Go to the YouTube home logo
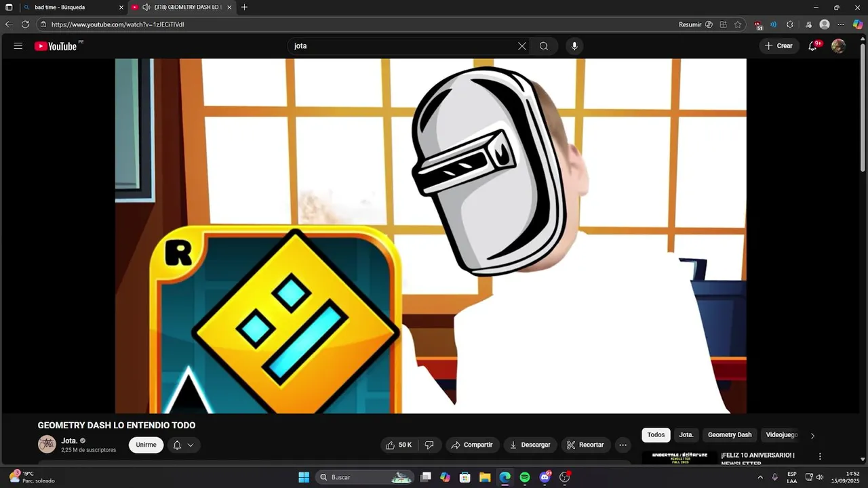868x488 pixels. tap(56, 46)
